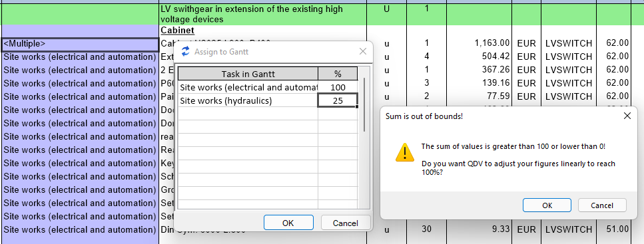This screenshot has width=644, height=244.
Task: Select the <Multiple> cell in the Gantt column
Action: [81, 45]
